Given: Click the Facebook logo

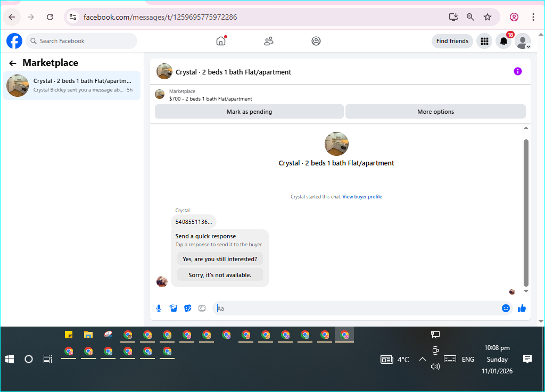Looking at the screenshot, I should 14,41.
